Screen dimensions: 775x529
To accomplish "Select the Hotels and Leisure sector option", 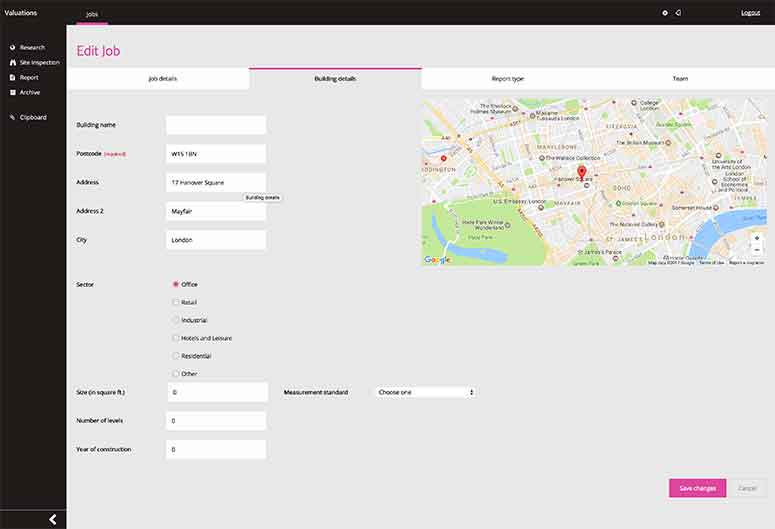I will tap(175, 338).
